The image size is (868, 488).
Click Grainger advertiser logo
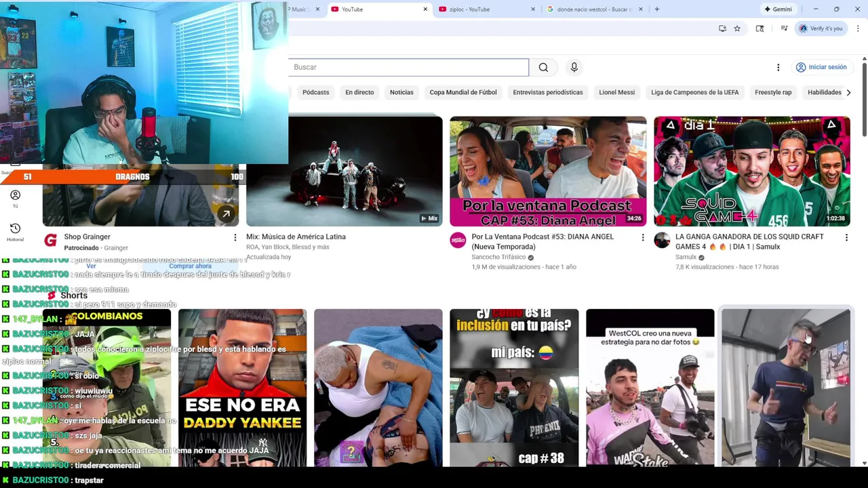[50, 240]
